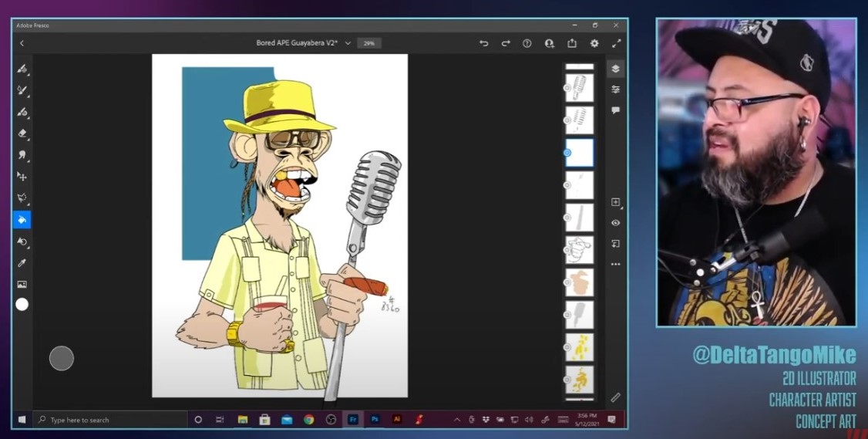
Task: Open the Help question mark menu
Action: click(527, 43)
